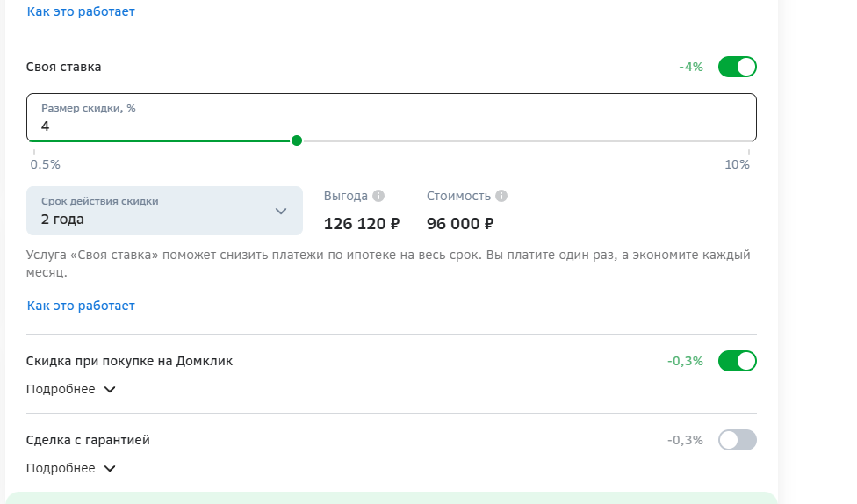This screenshot has width=857, height=504.
Task: Click the green -4% discount label
Action: (x=691, y=67)
